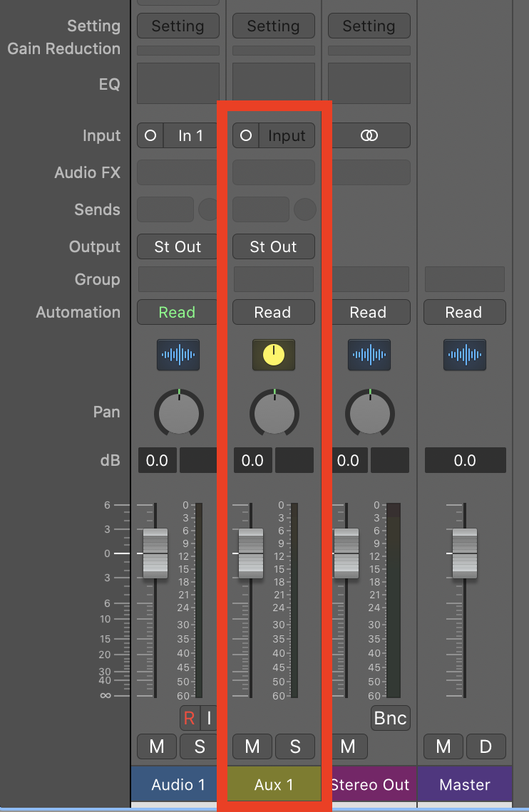The image size is (529, 812).
Task: Click the Bnc bounce button on Stereo Out
Action: coord(391,718)
